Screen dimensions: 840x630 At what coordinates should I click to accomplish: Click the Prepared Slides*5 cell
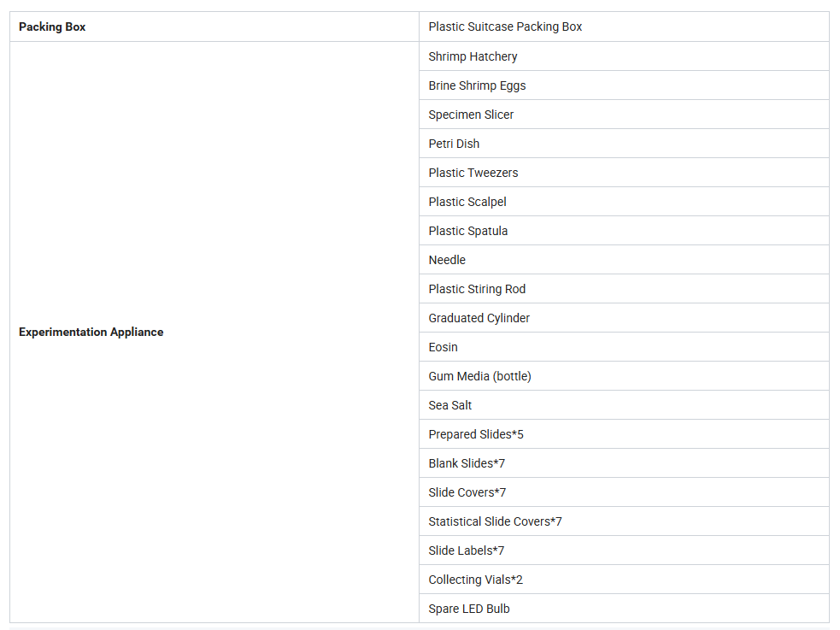click(x=624, y=434)
